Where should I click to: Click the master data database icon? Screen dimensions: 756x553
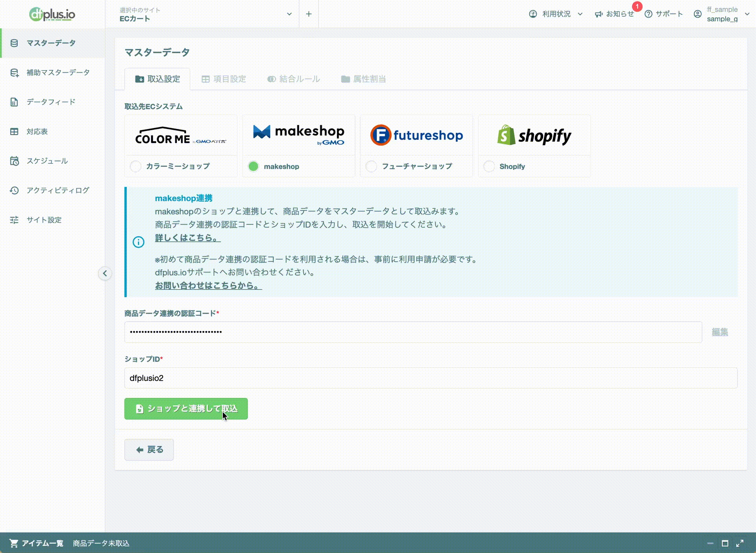(14, 43)
